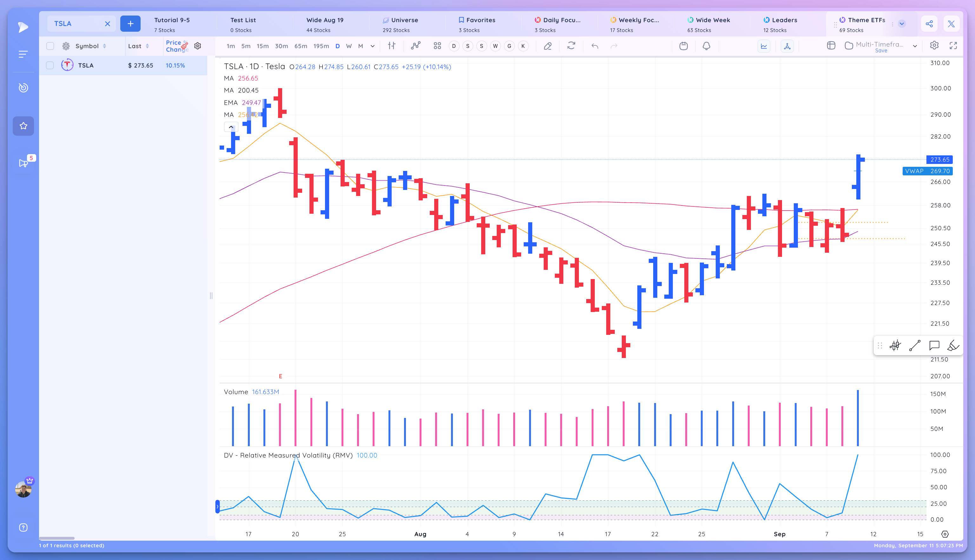Toggle the K circle indicator button

523,46
